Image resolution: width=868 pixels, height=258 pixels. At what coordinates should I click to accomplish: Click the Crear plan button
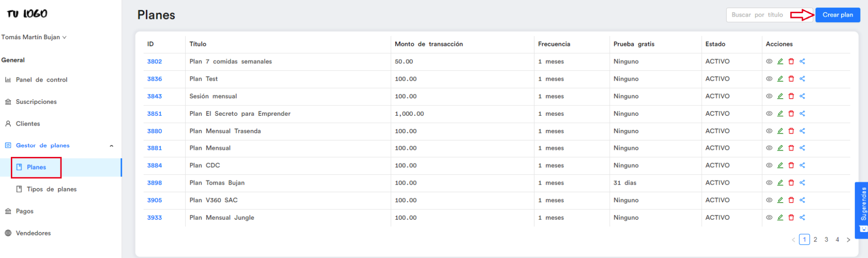837,15
